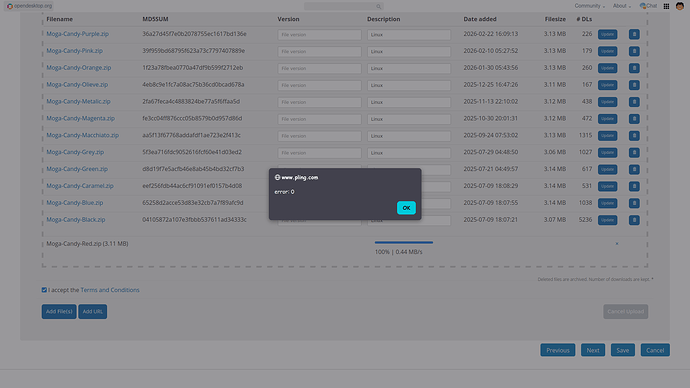This screenshot has height=388, width=690.
Task: Open the apps grid icon in header
Action: [666, 6]
